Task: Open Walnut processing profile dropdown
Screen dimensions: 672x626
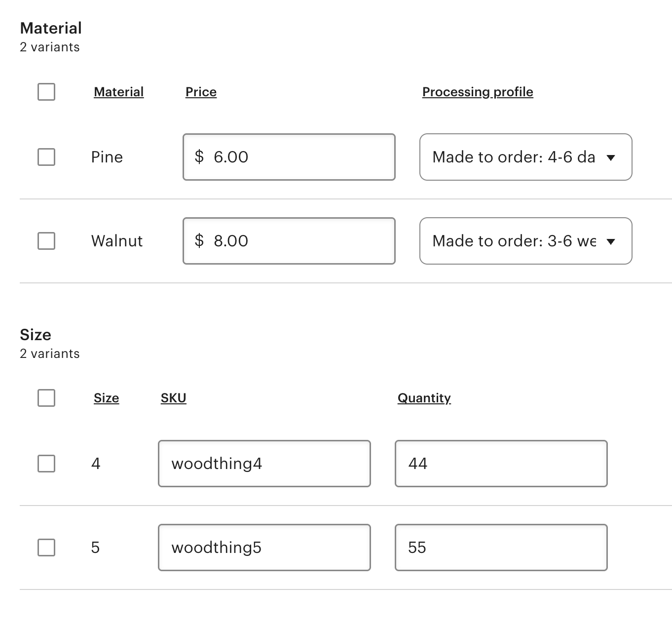Action: [x=526, y=241]
